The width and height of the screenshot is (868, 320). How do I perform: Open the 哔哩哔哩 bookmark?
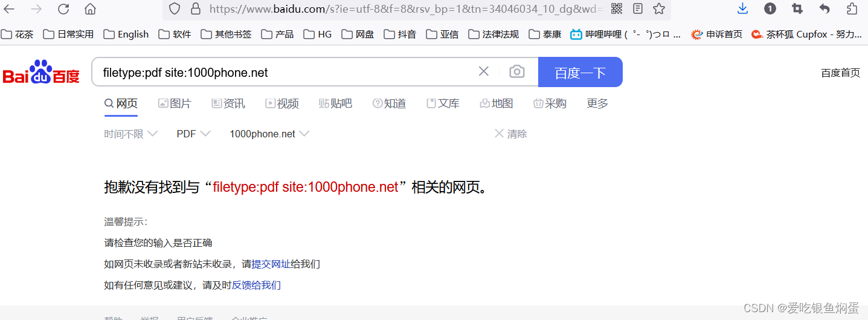tap(626, 34)
